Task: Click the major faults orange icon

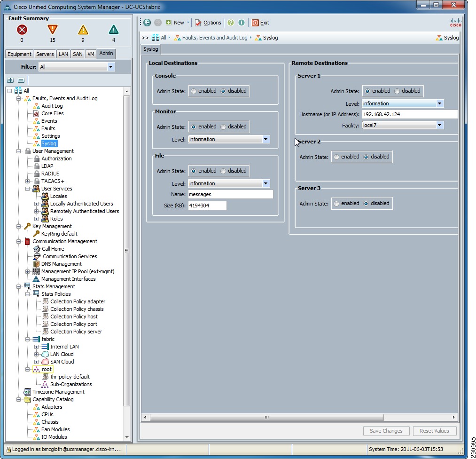Action: tap(53, 30)
